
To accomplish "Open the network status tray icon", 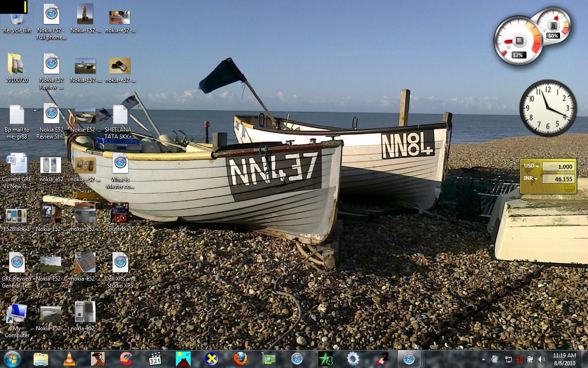I will coord(508,359).
